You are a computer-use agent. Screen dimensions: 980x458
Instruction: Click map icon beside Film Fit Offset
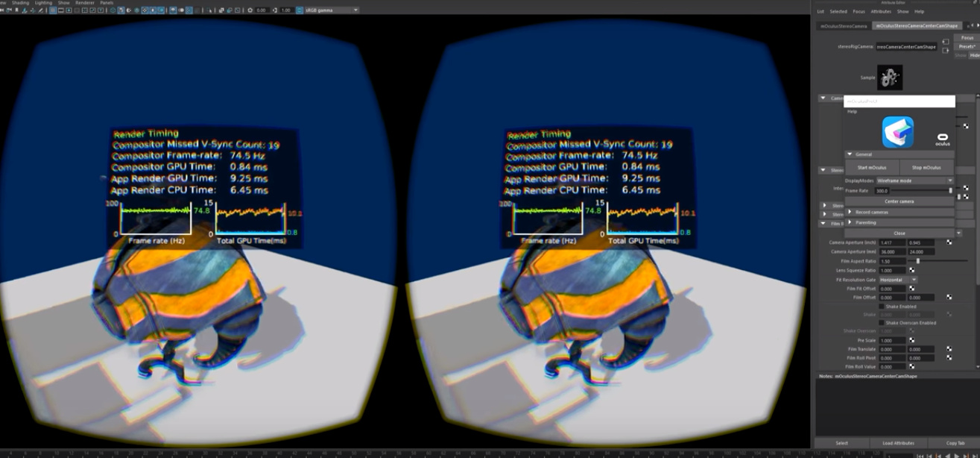coord(911,288)
